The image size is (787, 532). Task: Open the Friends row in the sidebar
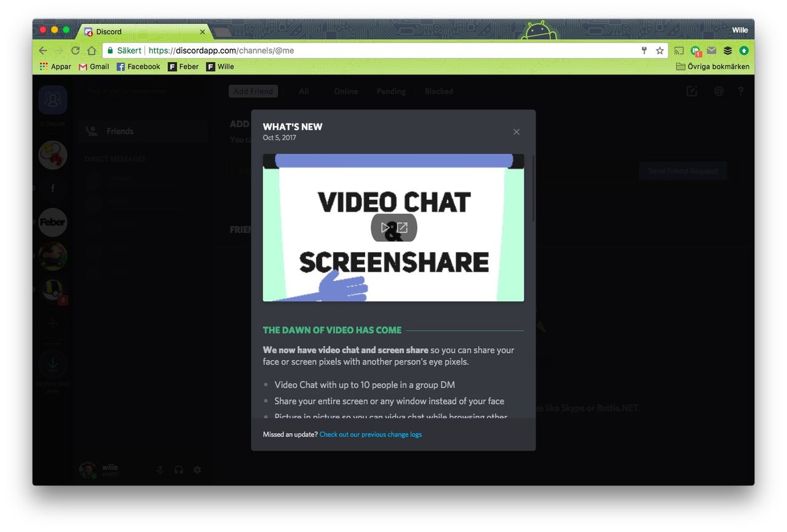pyautogui.click(x=143, y=131)
